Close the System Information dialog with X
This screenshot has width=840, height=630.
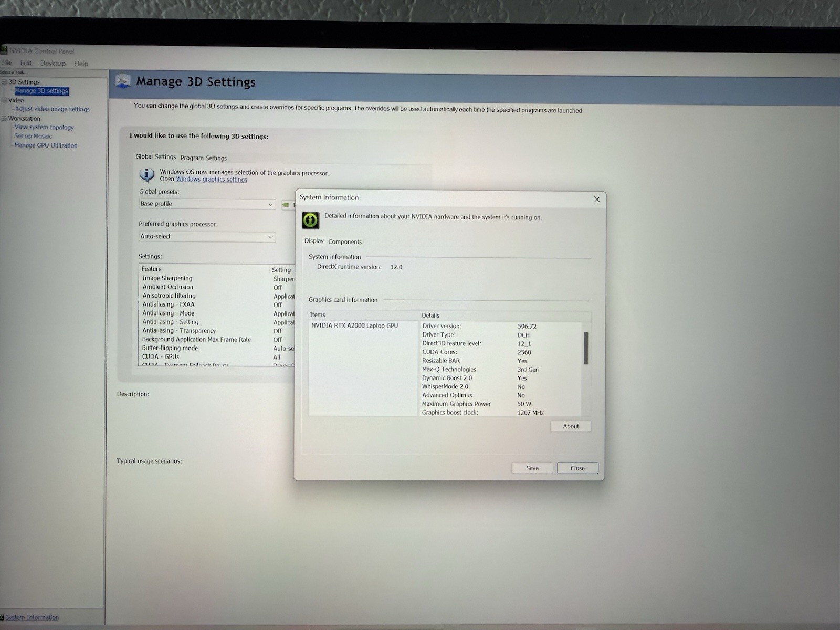pos(597,199)
